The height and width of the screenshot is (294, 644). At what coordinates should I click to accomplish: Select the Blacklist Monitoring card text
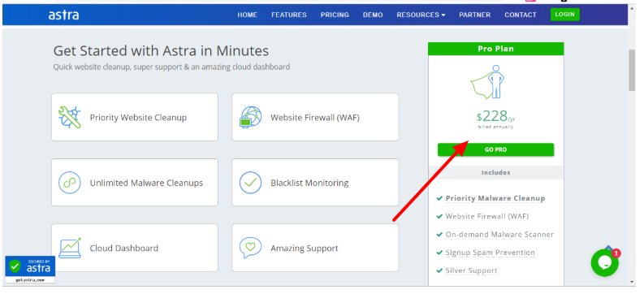tap(309, 183)
